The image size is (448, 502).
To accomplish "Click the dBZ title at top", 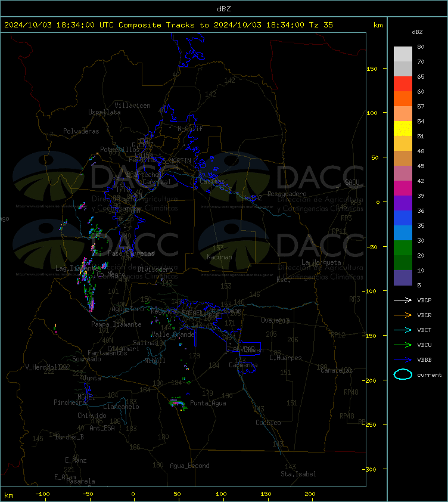I will [223, 9].
